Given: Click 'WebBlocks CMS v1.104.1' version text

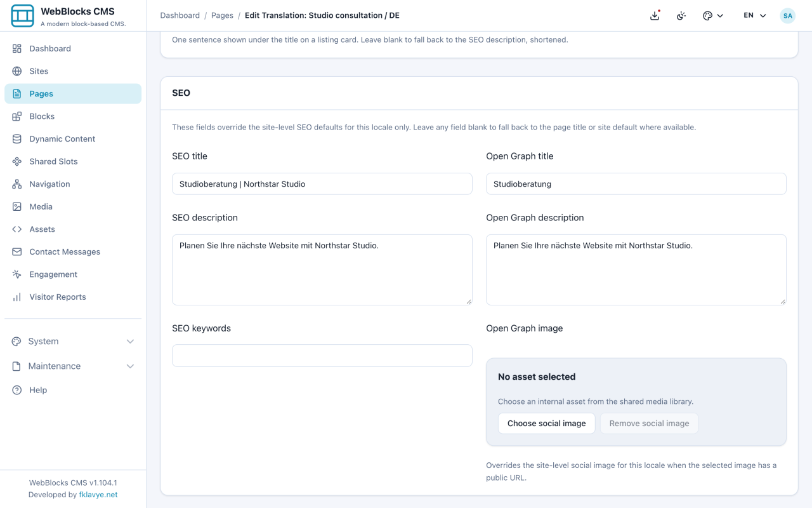Looking at the screenshot, I should pyautogui.click(x=73, y=483).
